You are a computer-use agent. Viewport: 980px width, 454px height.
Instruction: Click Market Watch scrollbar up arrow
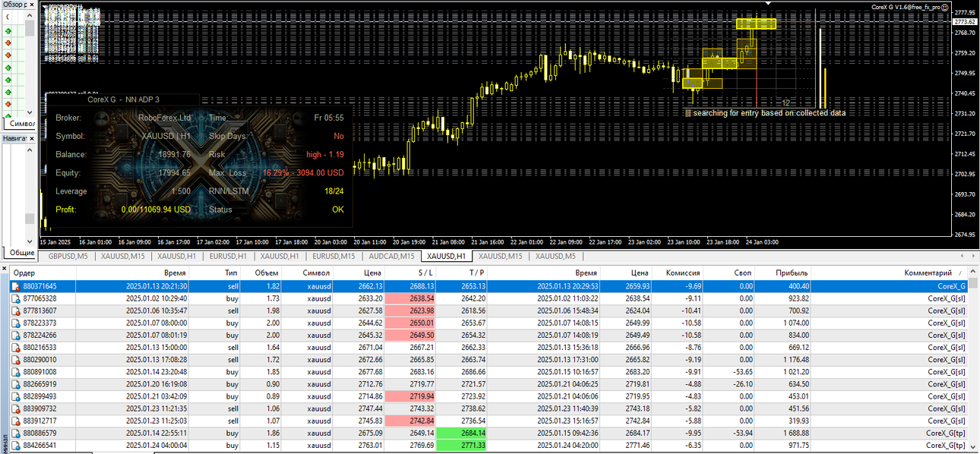click(x=30, y=15)
